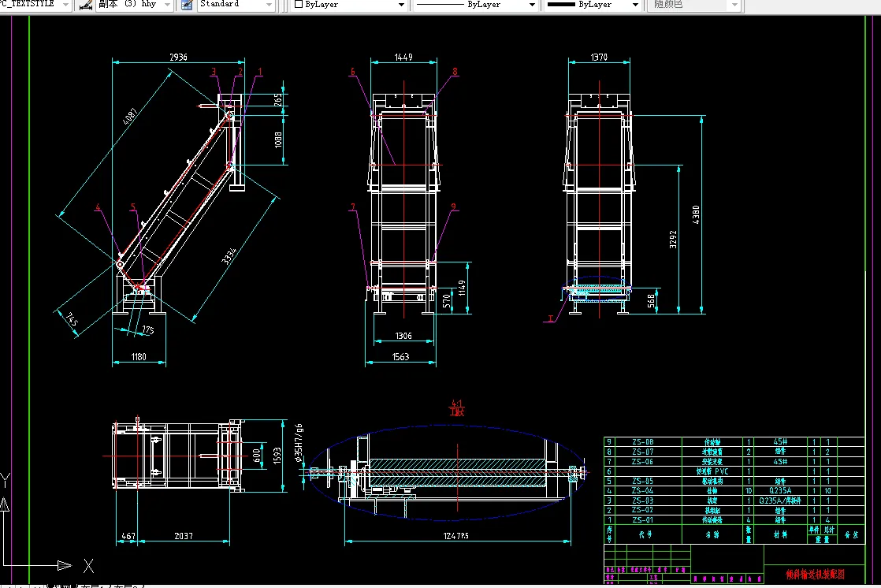Select the 2936 width dimension text
The width and height of the screenshot is (881, 588).
[x=178, y=58]
